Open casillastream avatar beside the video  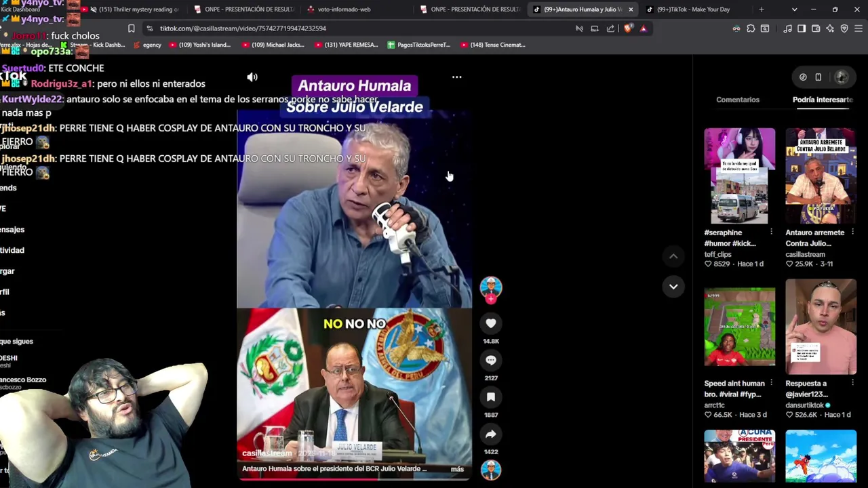(491, 287)
